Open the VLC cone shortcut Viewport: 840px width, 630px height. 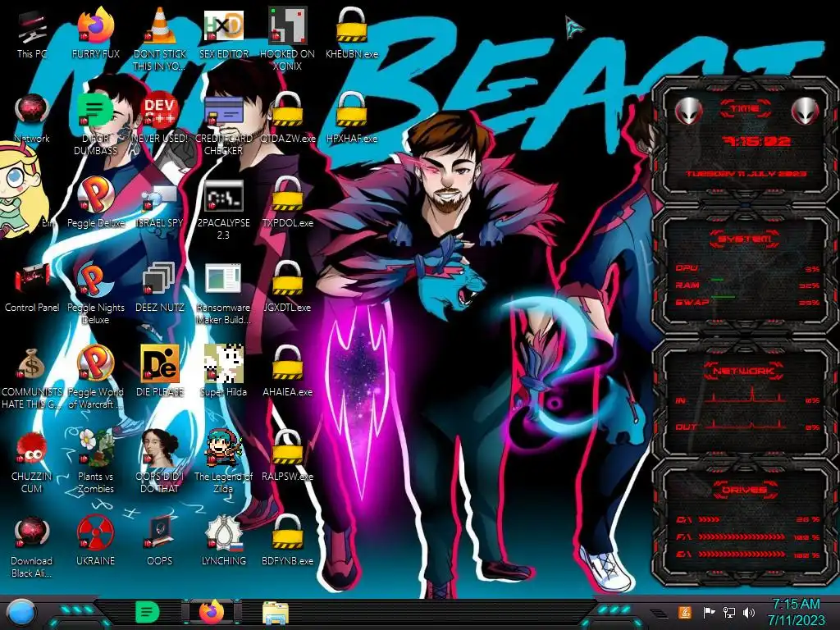(x=160, y=38)
